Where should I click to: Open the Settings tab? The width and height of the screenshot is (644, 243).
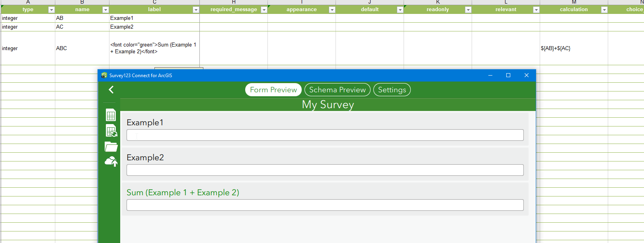[392, 90]
